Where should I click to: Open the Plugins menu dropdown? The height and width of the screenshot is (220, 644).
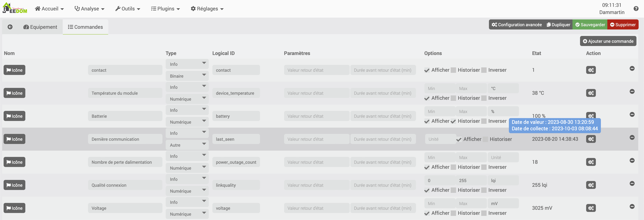tap(165, 9)
